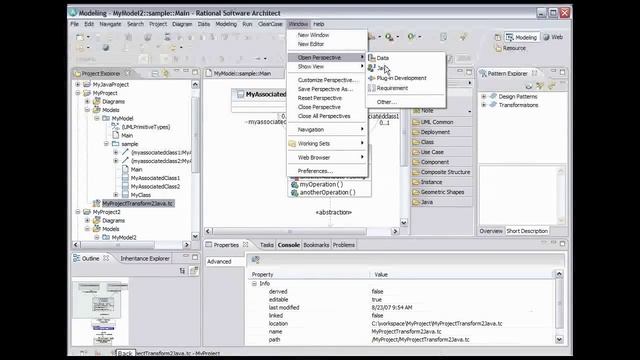Image resolution: width=640 pixels, height=360 pixels.
Task: Click the New wizard toolbar icon
Action: click(x=80, y=37)
